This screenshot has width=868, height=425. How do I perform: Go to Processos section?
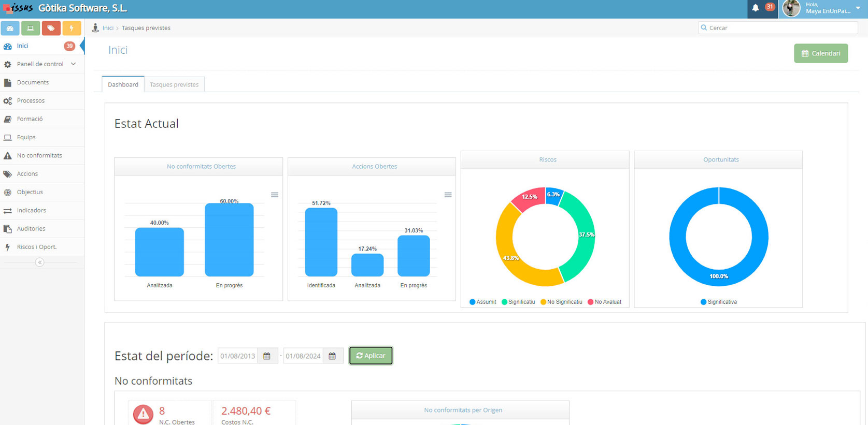tap(41, 100)
